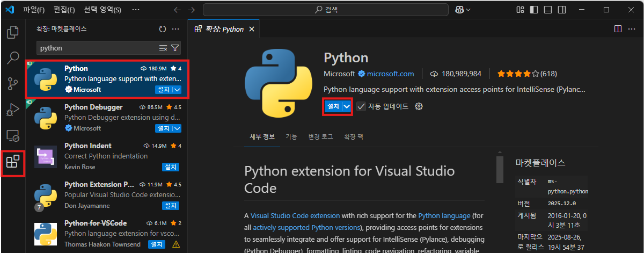Go forward using title bar arrow
644x253 pixels.
click(192, 10)
